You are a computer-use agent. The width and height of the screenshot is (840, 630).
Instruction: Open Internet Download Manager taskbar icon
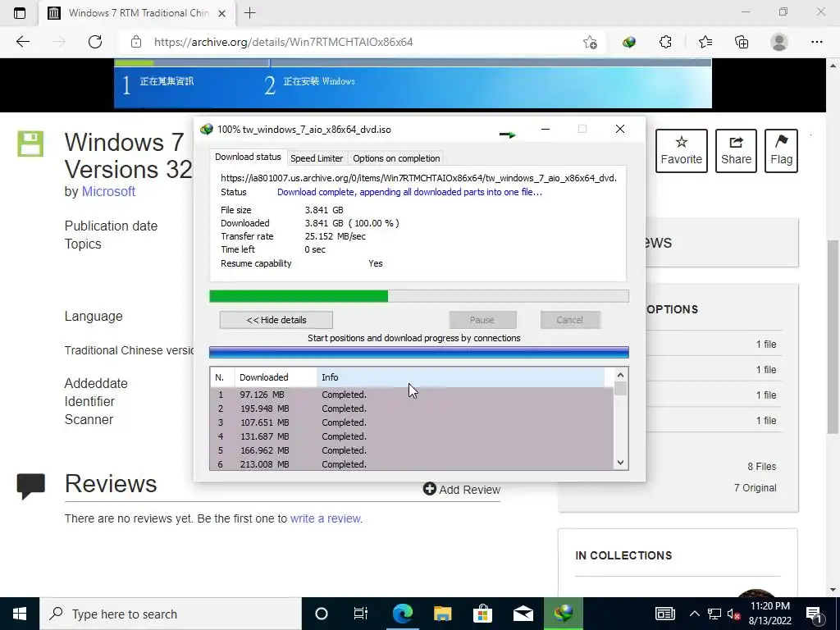tap(563, 614)
